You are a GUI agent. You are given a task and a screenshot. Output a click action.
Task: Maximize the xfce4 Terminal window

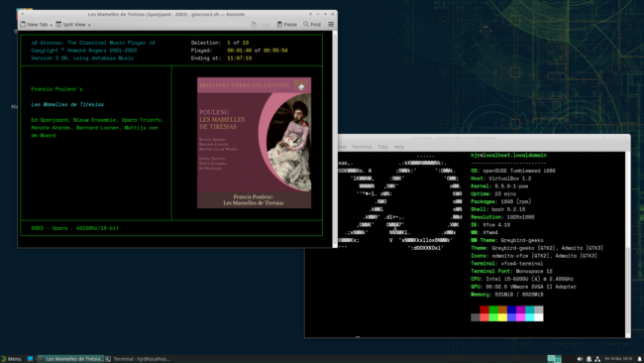(x=617, y=138)
